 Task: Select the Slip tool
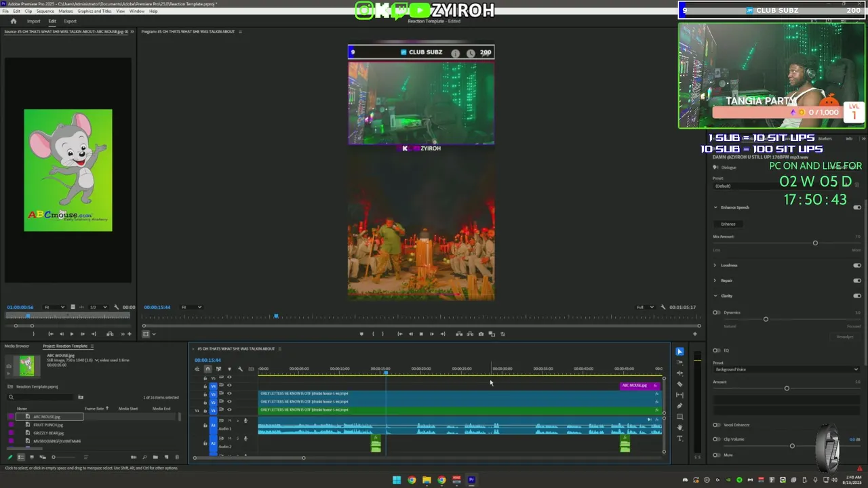click(x=680, y=394)
